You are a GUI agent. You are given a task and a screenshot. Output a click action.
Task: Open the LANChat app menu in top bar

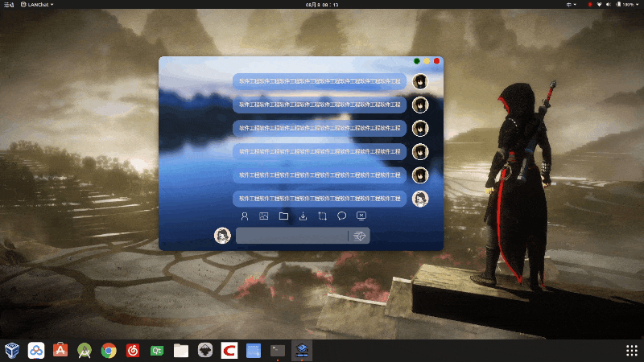point(37,5)
